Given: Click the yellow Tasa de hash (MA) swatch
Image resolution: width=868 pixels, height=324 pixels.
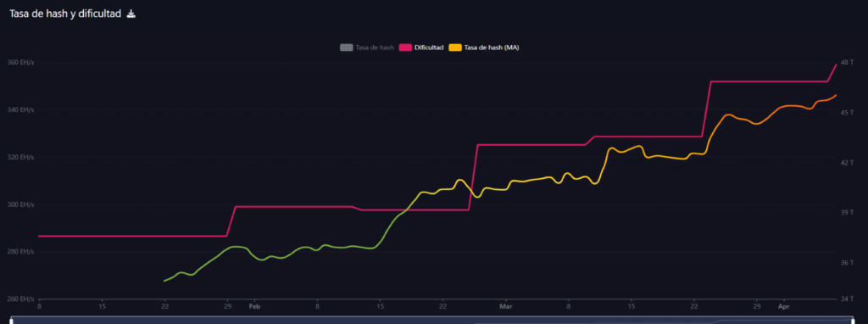Looking at the screenshot, I should pos(455,47).
